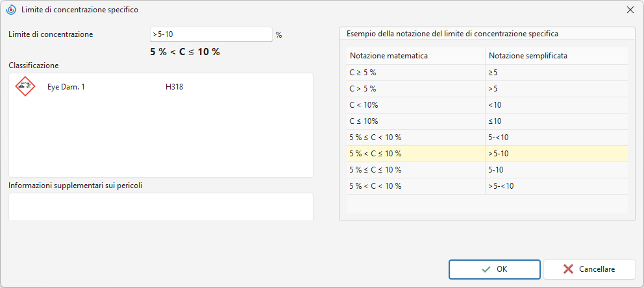
Task: Select the Eye Dam. 1 classification entry
Action: 66,86
